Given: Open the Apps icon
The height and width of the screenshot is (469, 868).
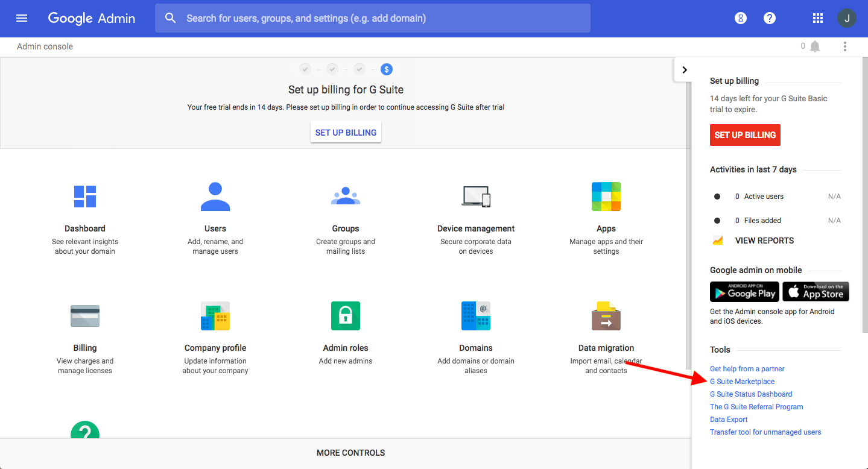Looking at the screenshot, I should click(x=606, y=197).
